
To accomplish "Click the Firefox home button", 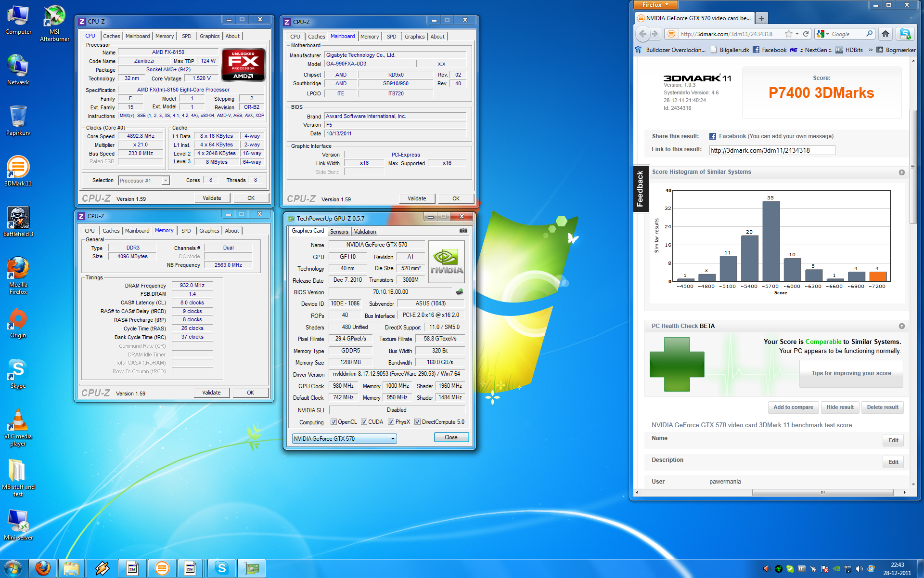I will pos(885,34).
